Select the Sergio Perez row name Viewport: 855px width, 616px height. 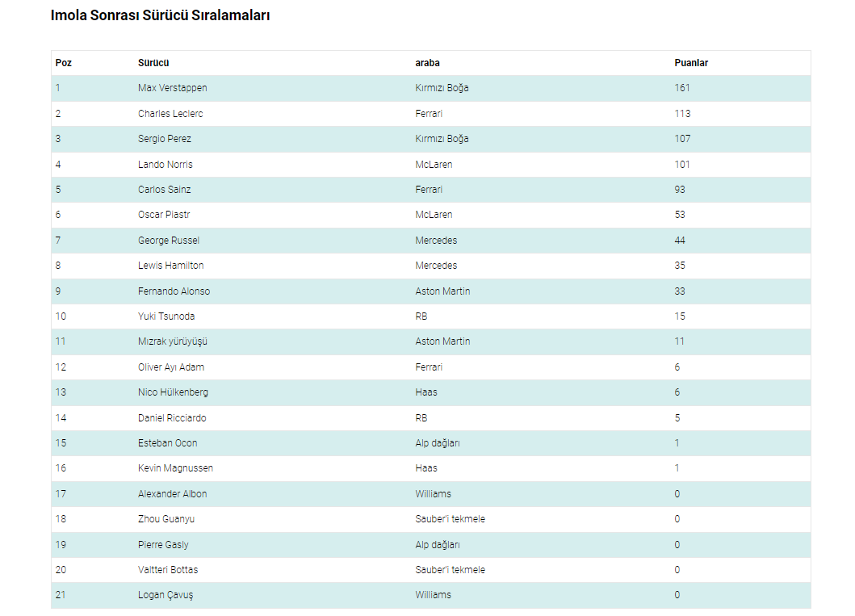coord(165,139)
